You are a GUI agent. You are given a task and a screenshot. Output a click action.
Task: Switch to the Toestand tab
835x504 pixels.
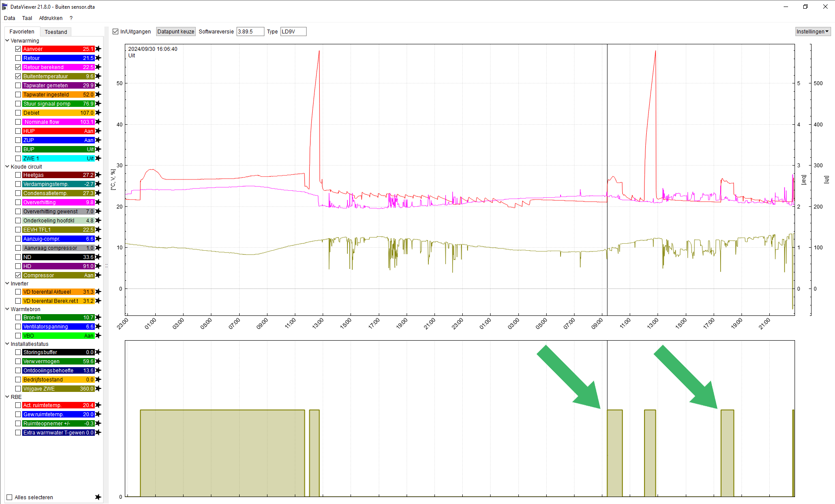tap(56, 32)
